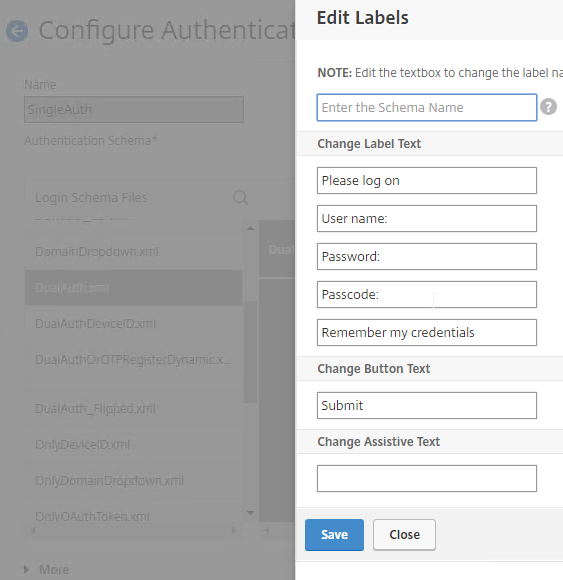Click the scroll down arrow in schema list
Viewport: 563px width, 580px height.
coord(250,513)
